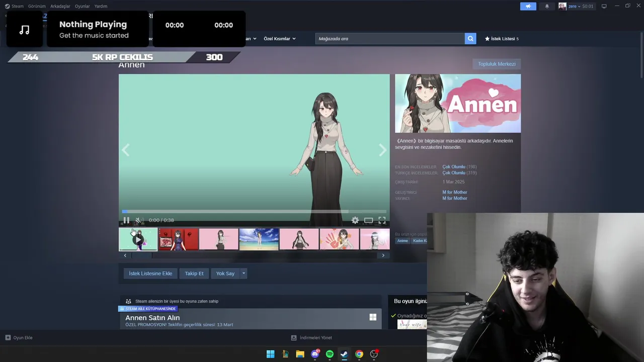Toggle Big Picture mode monitor icon
Image resolution: width=644 pixels, height=362 pixels.
coord(604,6)
